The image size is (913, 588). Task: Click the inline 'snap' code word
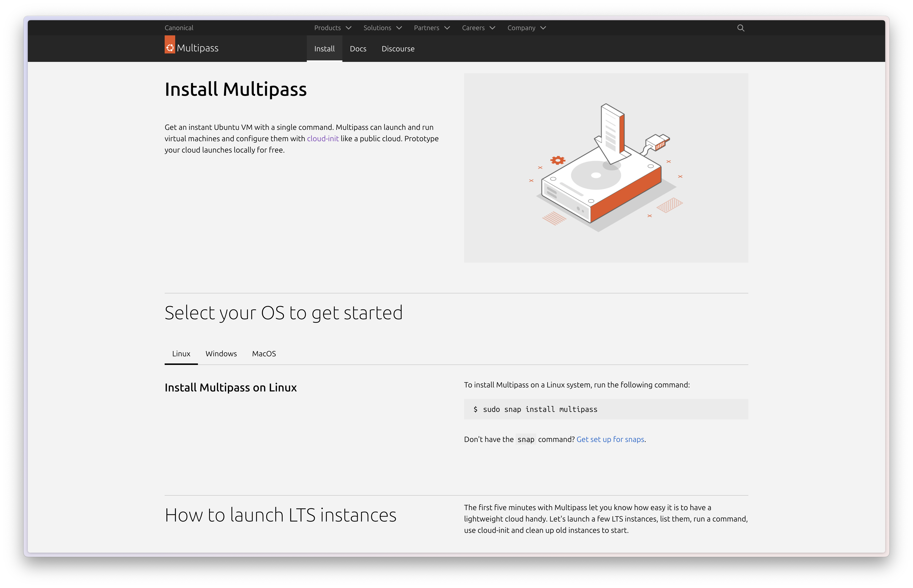click(x=526, y=439)
